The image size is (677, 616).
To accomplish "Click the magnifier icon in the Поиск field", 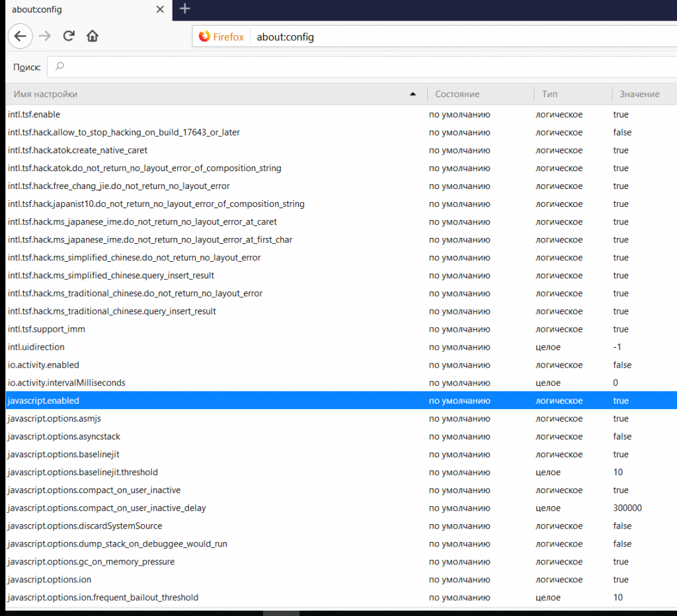I will click(x=60, y=67).
